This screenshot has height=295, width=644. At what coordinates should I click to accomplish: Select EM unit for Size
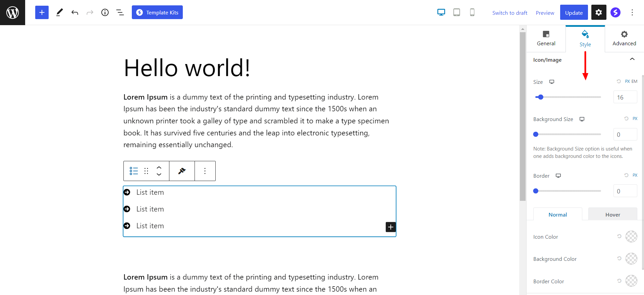pyautogui.click(x=634, y=81)
